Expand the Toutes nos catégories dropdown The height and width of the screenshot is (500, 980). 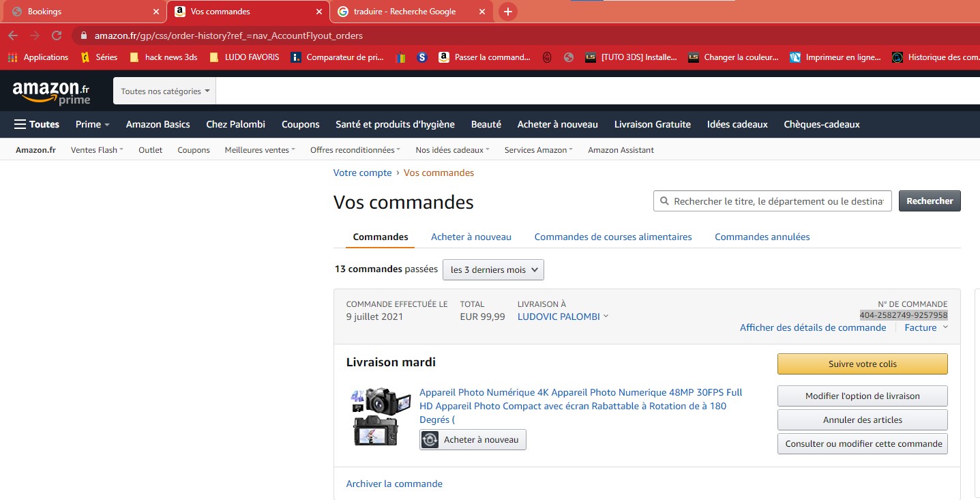(165, 91)
